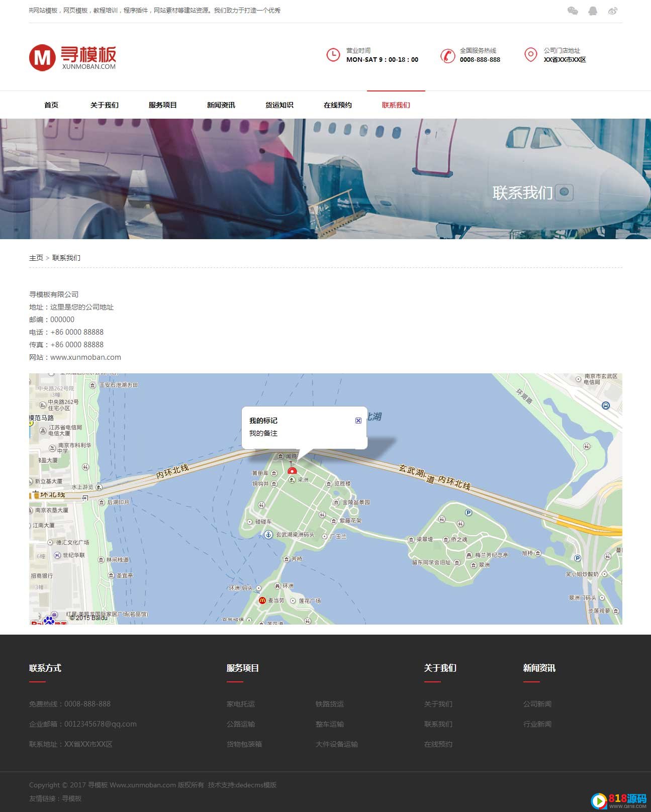The image size is (651, 812).
Task: Click the 铁路货运 footer link
Action: (330, 704)
